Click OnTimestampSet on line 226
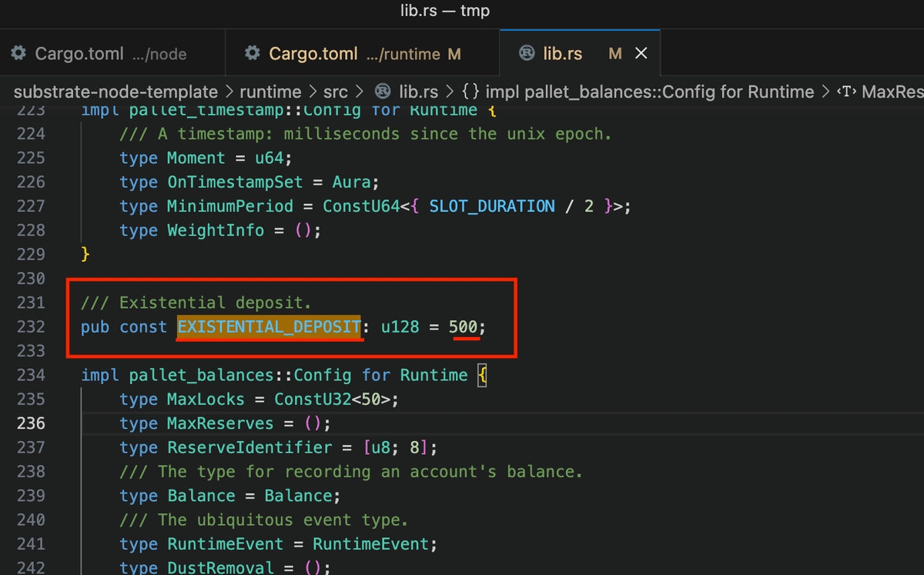The height and width of the screenshot is (575, 924). pos(235,182)
